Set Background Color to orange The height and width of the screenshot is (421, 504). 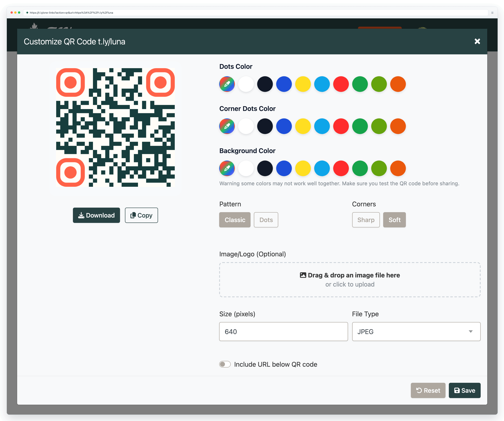(398, 168)
